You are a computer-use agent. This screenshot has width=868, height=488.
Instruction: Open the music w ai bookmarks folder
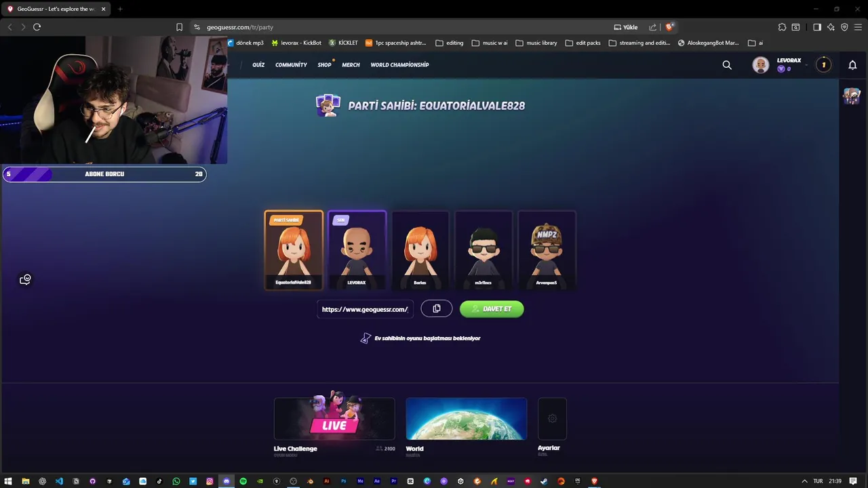(x=490, y=43)
